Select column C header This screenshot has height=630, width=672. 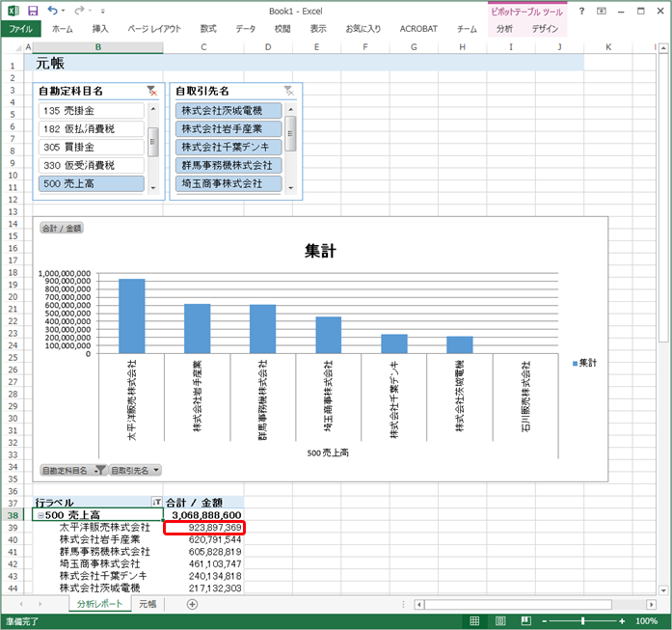203,47
